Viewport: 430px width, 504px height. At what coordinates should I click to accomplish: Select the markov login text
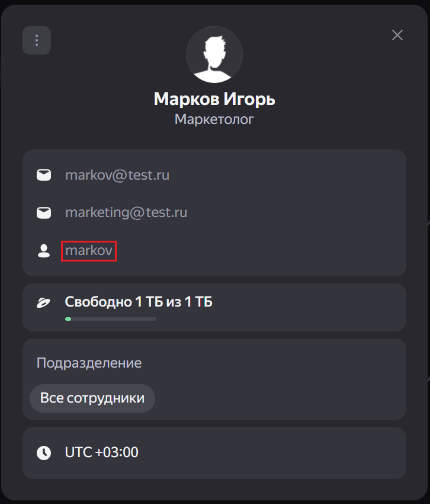(x=89, y=251)
